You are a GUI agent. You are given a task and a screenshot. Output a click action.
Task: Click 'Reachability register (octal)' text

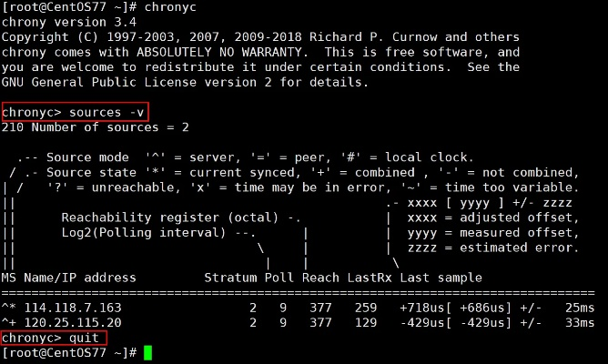[170, 217]
